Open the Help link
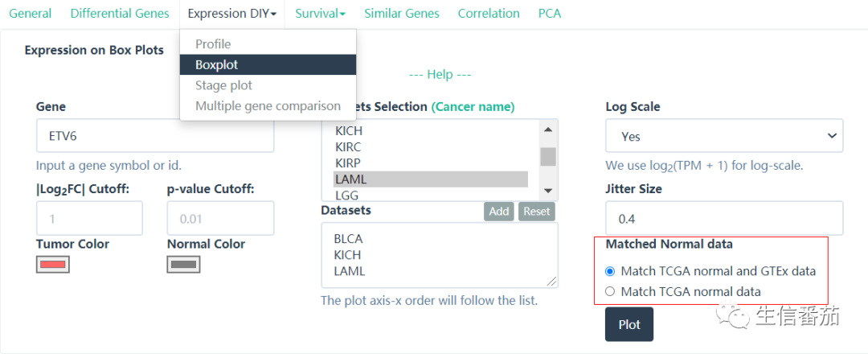The width and height of the screenshot is (868, 354). click(440, 74)
